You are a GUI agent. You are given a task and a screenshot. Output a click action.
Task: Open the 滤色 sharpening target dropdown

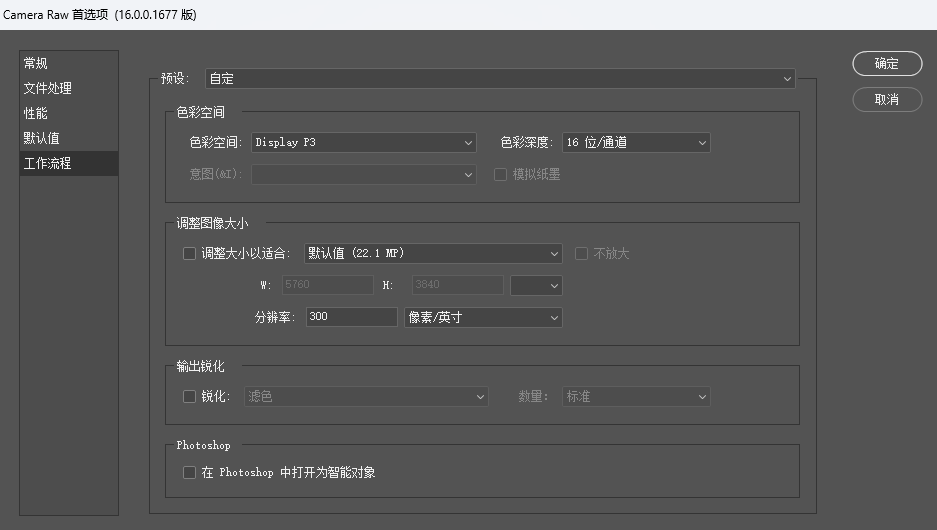[x=366, y=397]
